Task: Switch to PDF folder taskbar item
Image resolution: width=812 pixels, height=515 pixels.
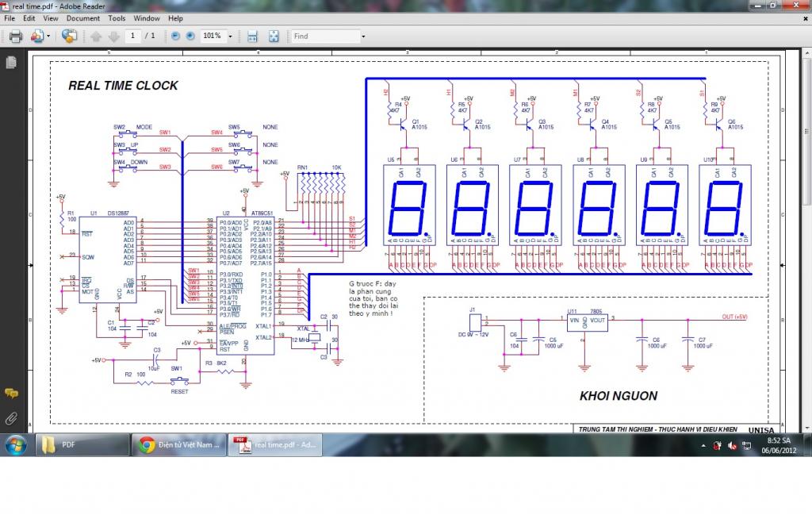Action: 82,445
